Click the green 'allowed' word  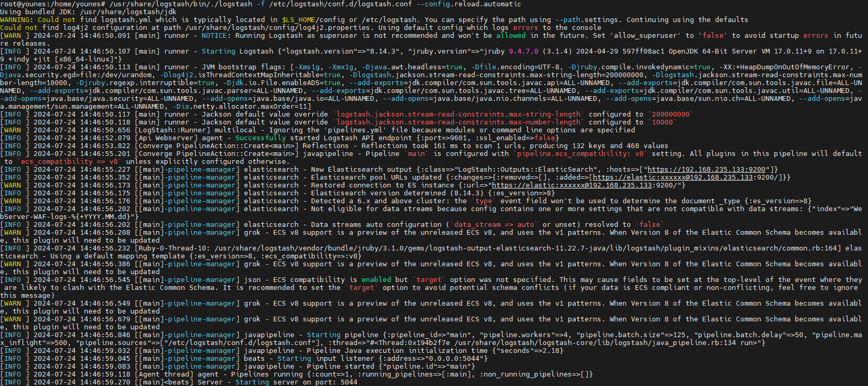tap(511, 36)
